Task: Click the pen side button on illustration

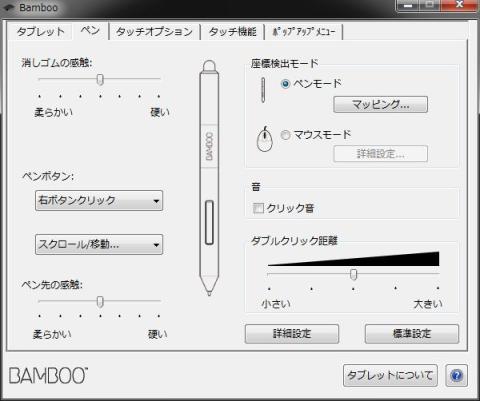Action: pyautogui.click(x=209, y=222)
